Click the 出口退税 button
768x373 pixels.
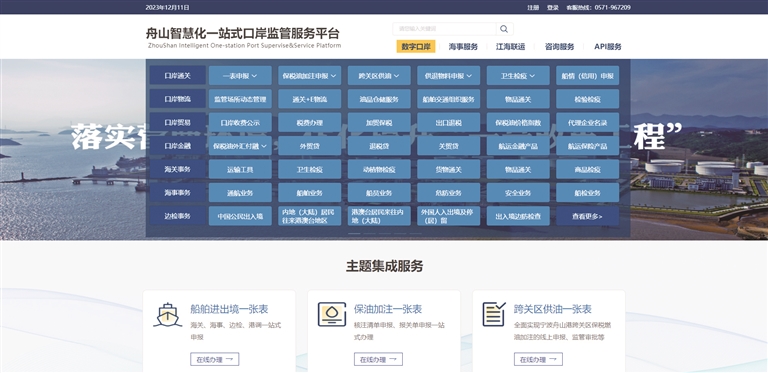(449, 122)
